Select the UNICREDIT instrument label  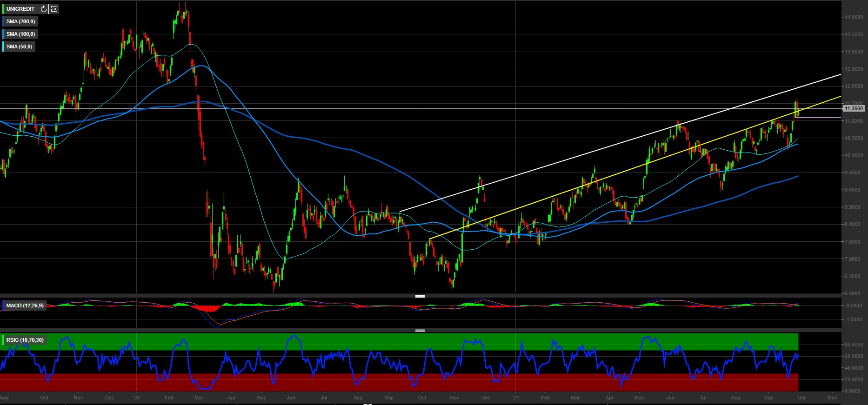(x=20, y=9)
